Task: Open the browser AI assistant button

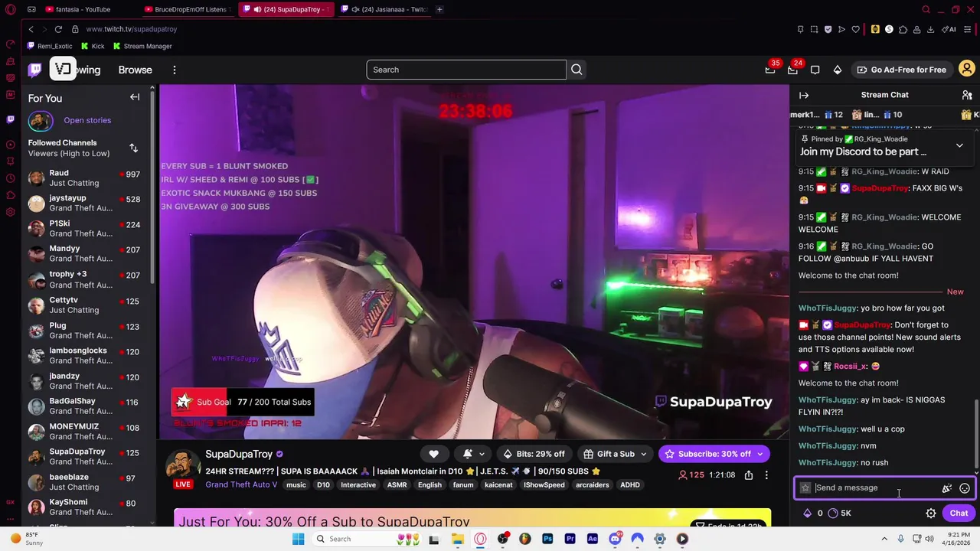Action: click(948, 29)
